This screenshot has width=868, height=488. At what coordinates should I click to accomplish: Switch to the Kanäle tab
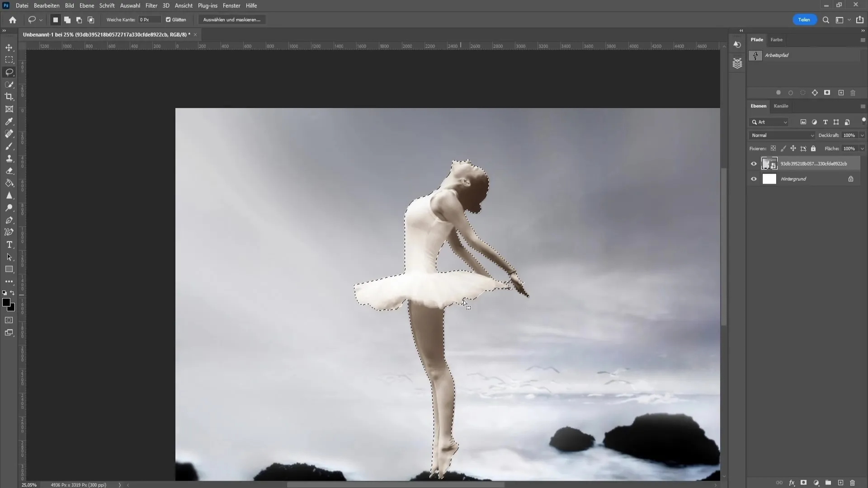click(782, 106)
